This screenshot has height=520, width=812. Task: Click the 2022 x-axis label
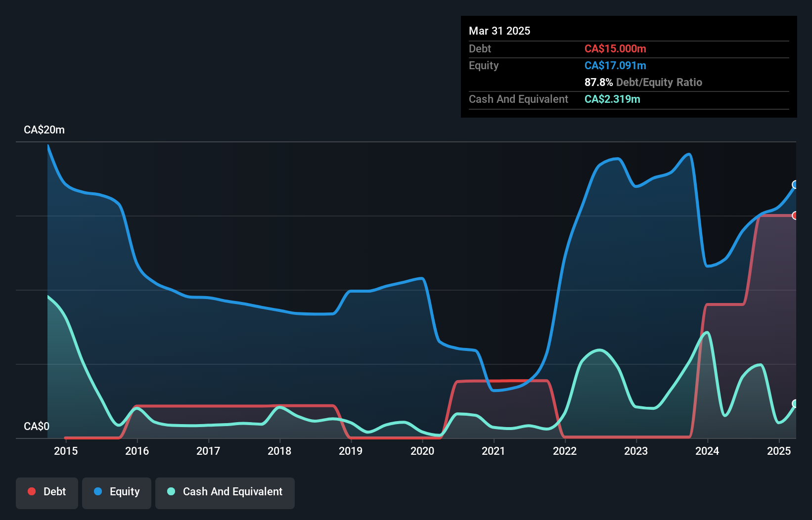pyautogui.click(x=565, y=451)
